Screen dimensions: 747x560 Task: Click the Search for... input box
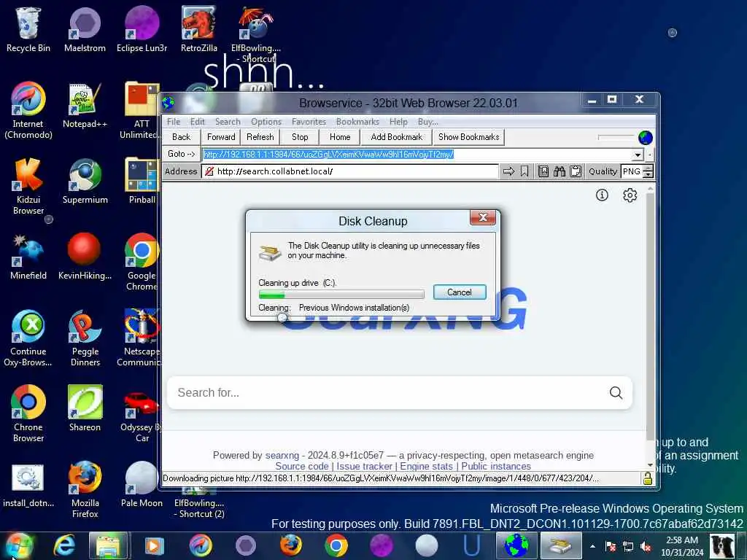pyautogui.click(x=399, y=393)
